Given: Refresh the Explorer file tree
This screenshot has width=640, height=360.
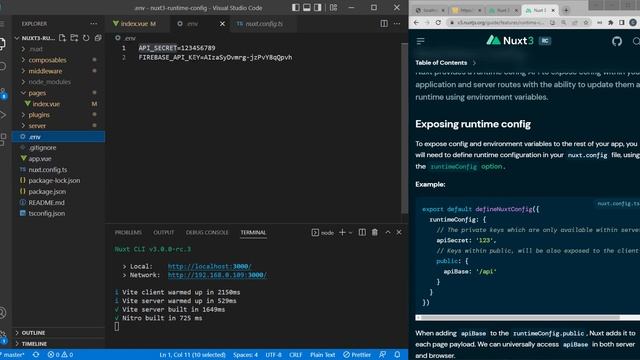Looking at the screenshot, I should pyautogui.click(x=86, y=38).
